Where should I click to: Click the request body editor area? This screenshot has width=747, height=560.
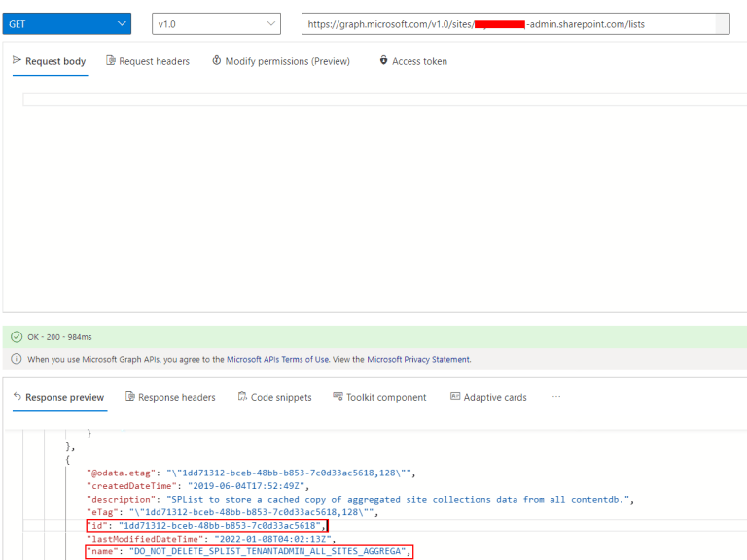pos(385,99)
